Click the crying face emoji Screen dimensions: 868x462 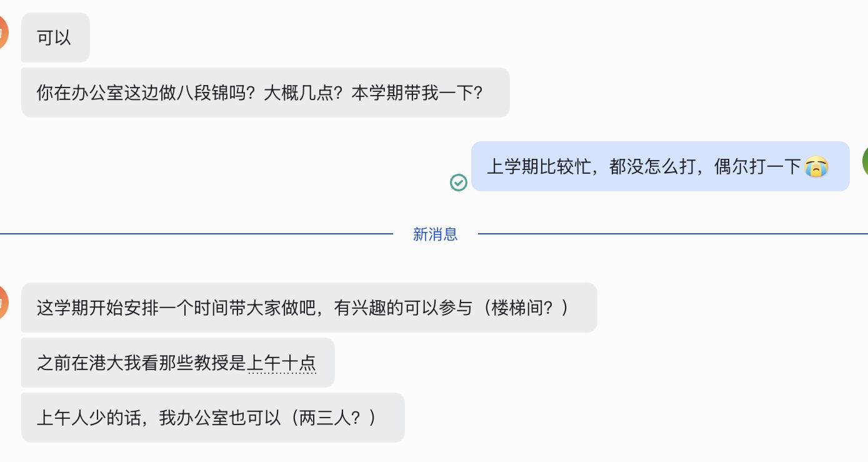tap(816, 166)
